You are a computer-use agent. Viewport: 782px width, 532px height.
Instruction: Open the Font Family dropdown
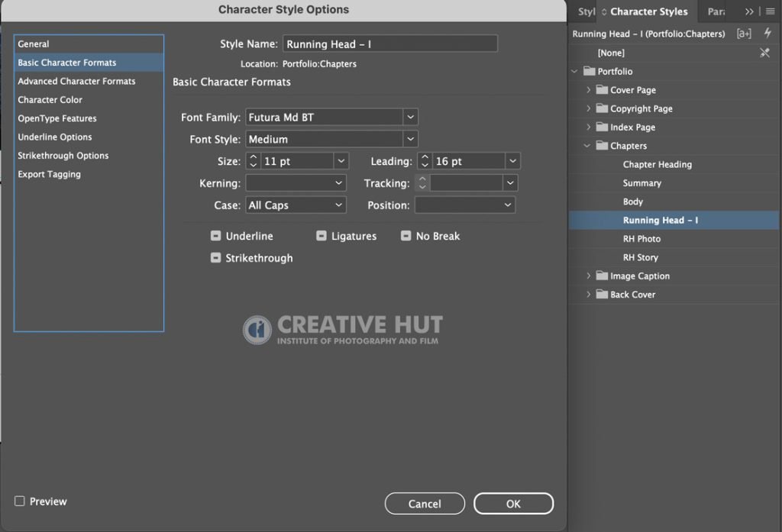pos(331,118)
